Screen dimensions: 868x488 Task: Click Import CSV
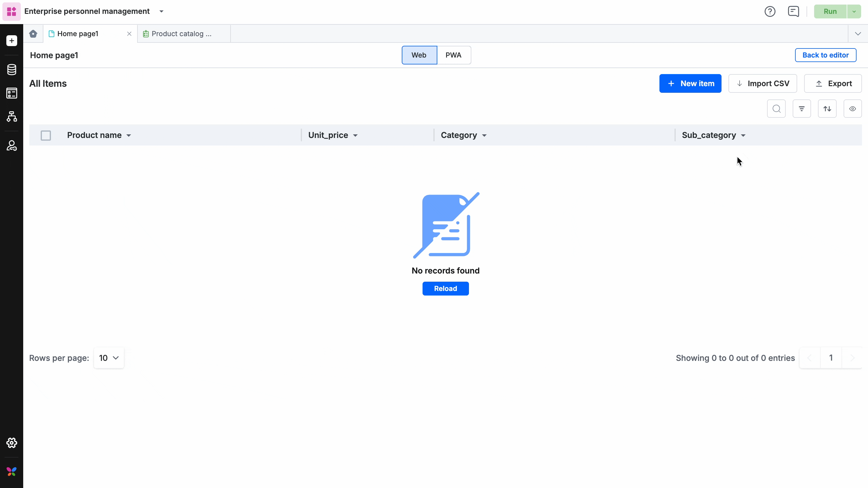click(x=763, y=83)
